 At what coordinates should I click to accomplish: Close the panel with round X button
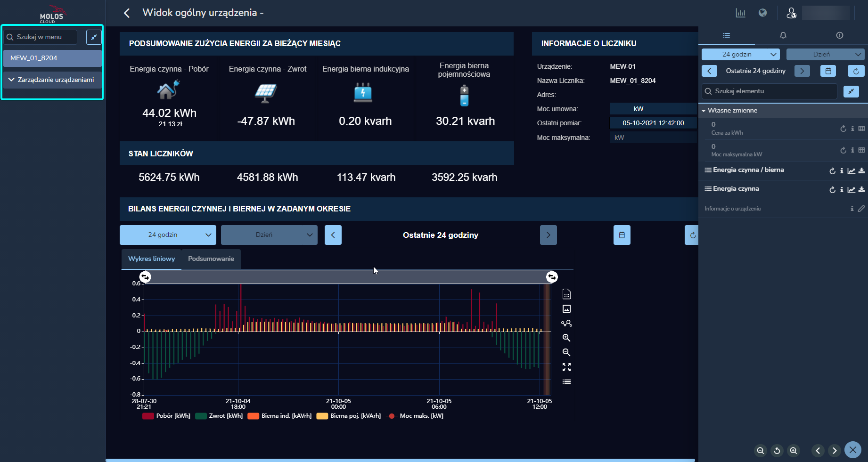(x=853, y=450)
